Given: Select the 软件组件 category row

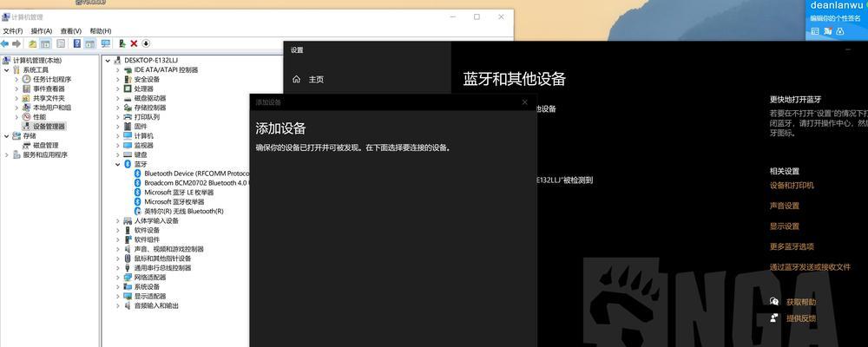Looking at the screenshot, I should pos(141,239).
